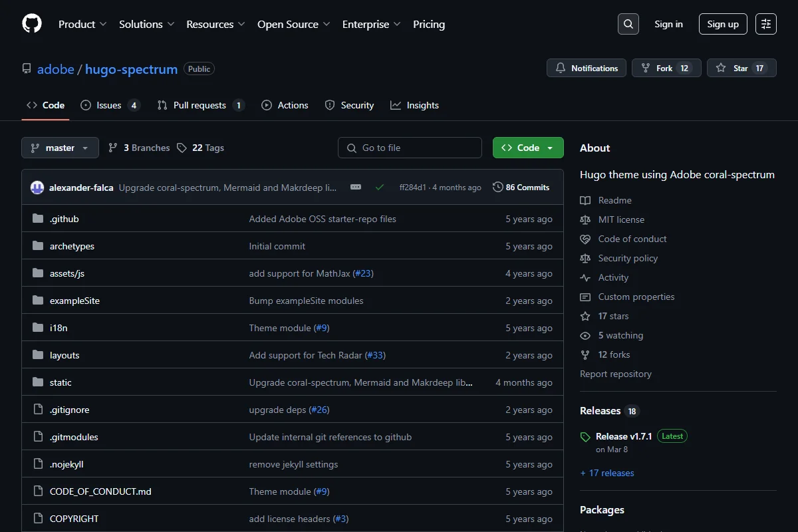798x532 pixels.
Task: Open the GitHub homepage logo
Action: [x=32, y=24]
